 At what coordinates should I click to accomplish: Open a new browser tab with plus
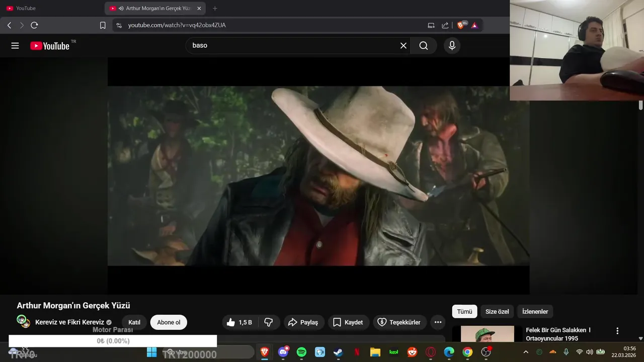[x=215, y=9]
